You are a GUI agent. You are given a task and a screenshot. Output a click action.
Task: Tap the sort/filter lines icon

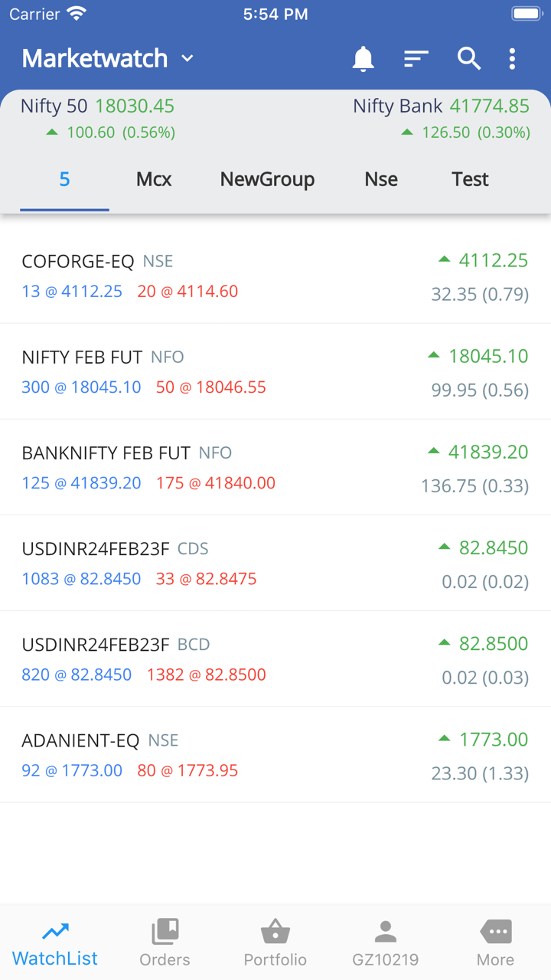(416, 59)
